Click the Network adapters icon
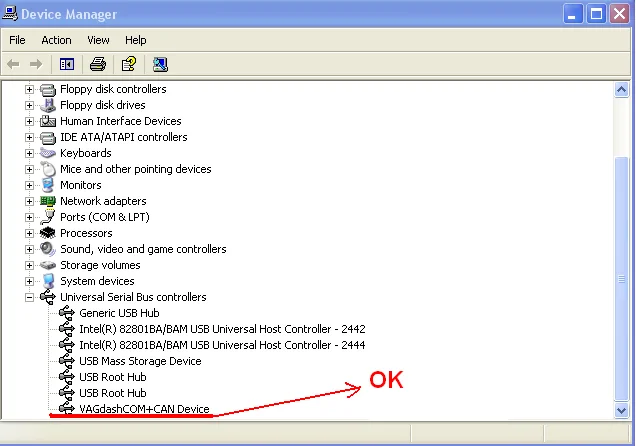The height and width of the screenshot is (446, 636). pyautogui.click(x=48, y=201)
